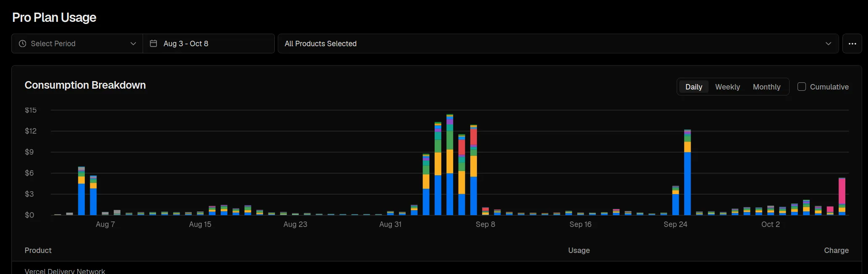Image resolution: width=868 pixels, height=274 pixels.
Task: Click the tallest bar near Sep 5
Action: (x=450, y=165)
